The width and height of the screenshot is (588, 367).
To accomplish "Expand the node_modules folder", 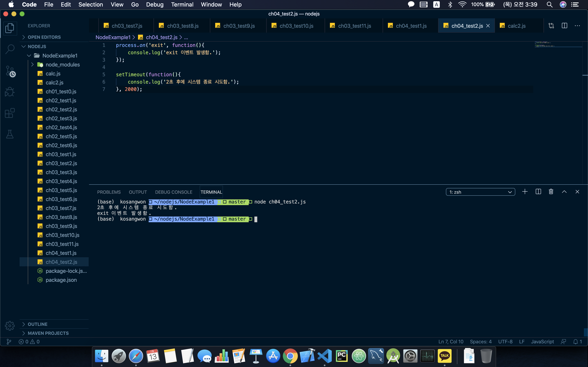I will pos(62,65).
